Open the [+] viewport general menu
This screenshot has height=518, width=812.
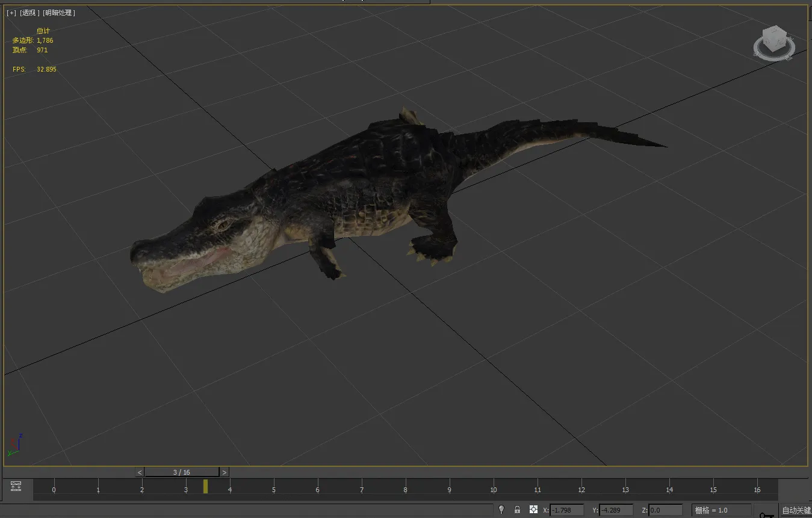pyautogui.click(x=11, y=13)
